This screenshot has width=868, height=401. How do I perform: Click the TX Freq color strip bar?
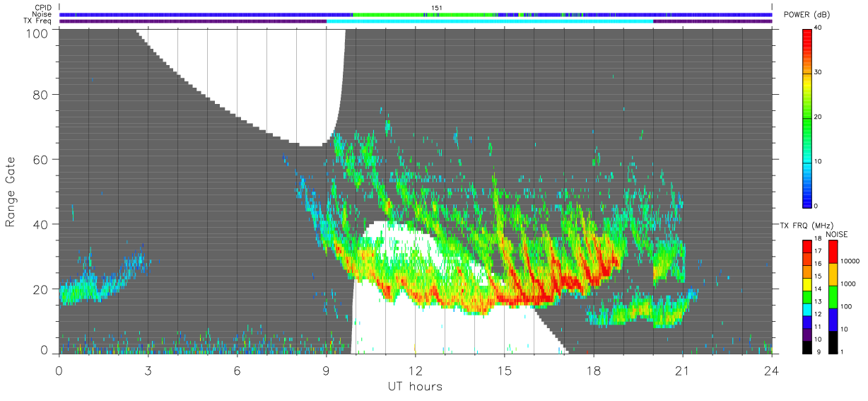[x=416, y=21]
